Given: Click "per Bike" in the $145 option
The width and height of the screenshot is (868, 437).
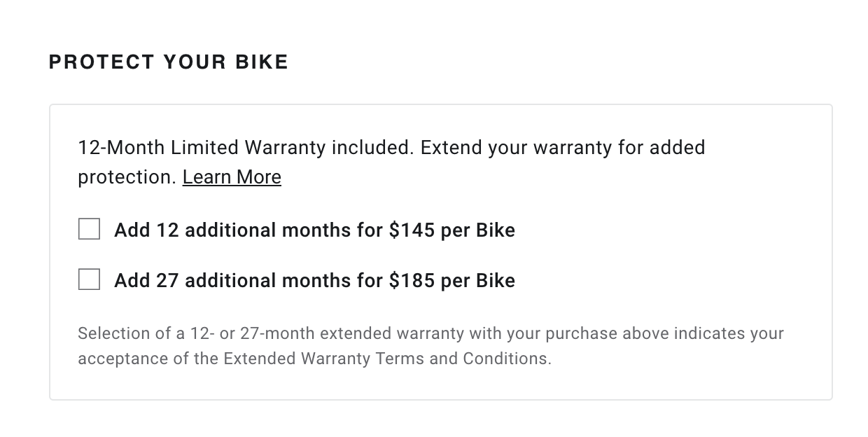Looking at the screenshot, I should click(478, 230).
